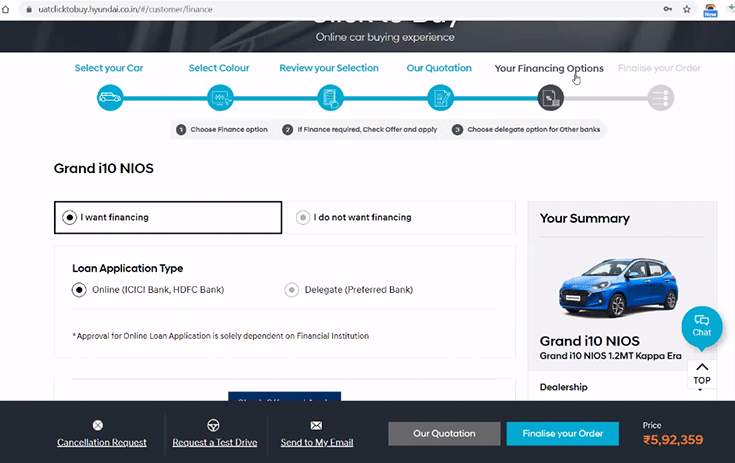Open the Chat bubble
735x463 pixels.
click(x=702, y=326)
